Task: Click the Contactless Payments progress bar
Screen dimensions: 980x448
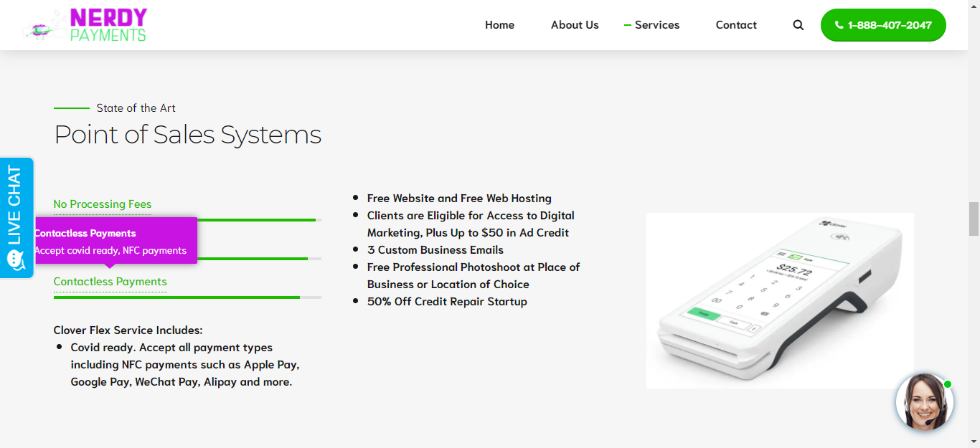Action: click(187, 297)
